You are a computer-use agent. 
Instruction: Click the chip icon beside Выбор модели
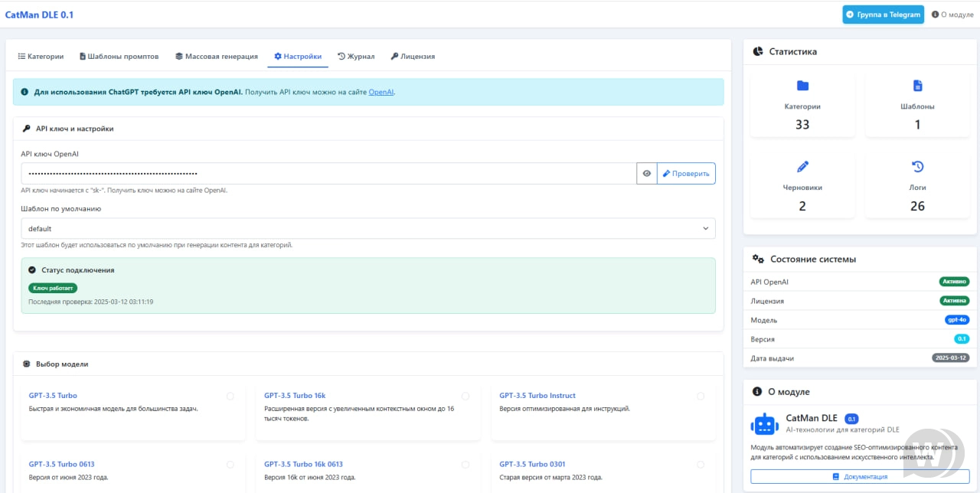pyautogui.click(x=27, y=364)
